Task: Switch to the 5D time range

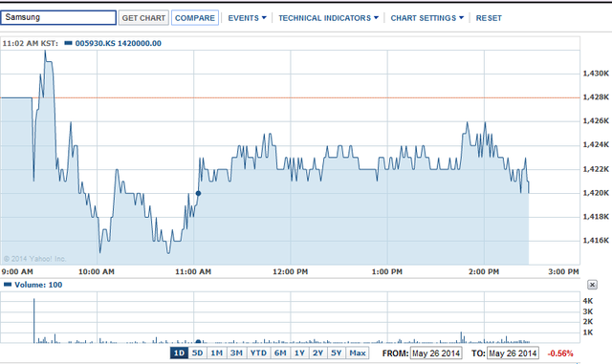Action: 198,353
